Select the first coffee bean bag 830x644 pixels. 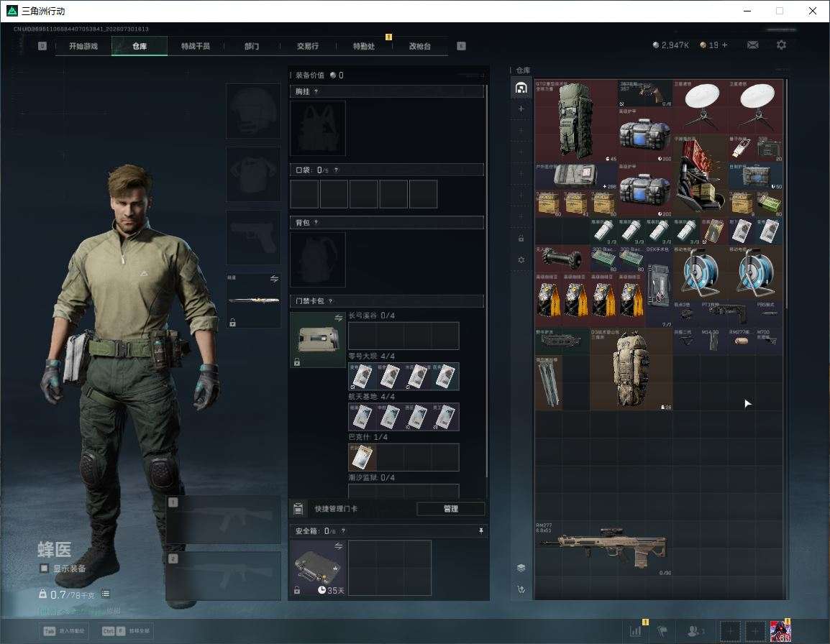[x=548, y=300]
